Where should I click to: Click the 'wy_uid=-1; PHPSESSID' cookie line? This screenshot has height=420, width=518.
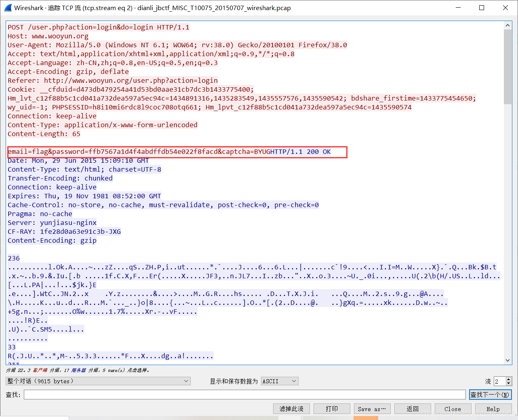[x=210, y=107]
